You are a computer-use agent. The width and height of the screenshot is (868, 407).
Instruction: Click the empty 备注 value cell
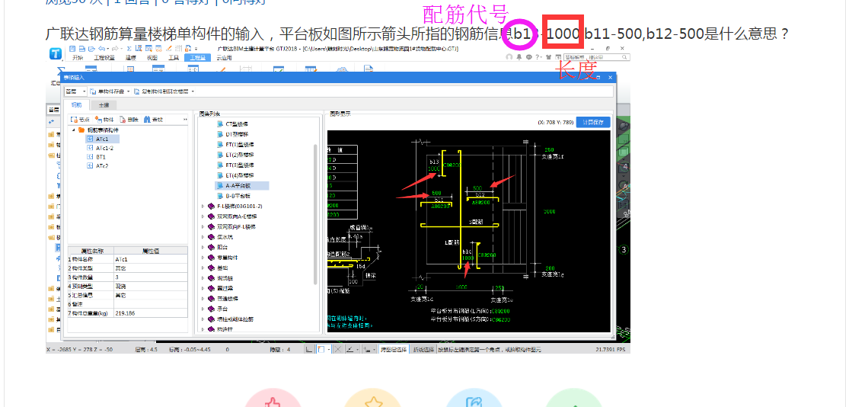click(x=150, y=304)
